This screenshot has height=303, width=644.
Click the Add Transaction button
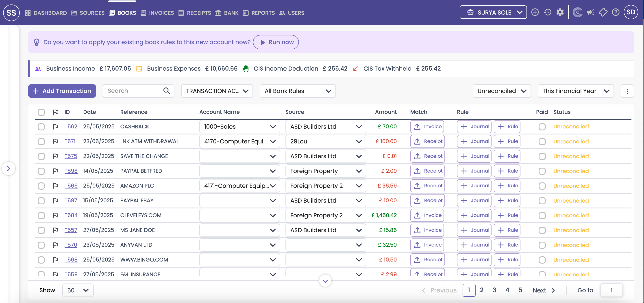pos(62,91)
